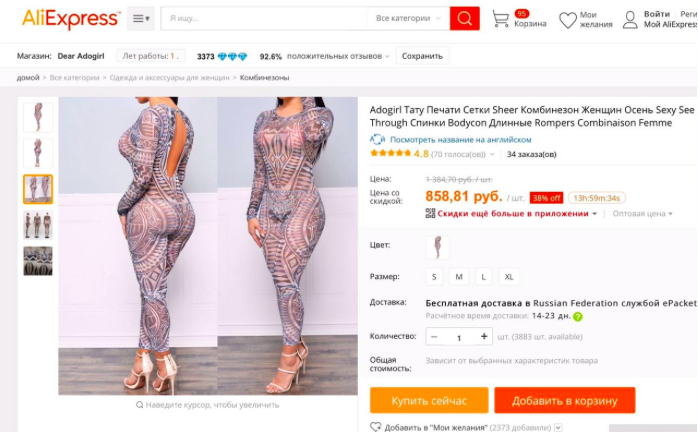Click the QR code app discount icon

pyautogui.click(x=430, y=213)
